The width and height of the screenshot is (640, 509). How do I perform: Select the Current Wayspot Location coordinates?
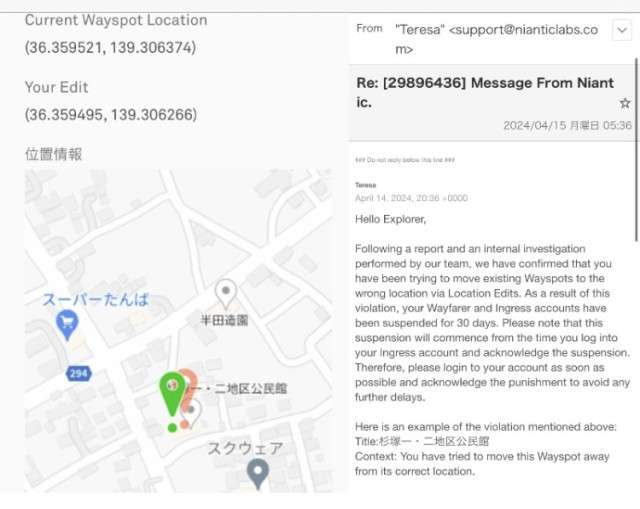[110, 48]
